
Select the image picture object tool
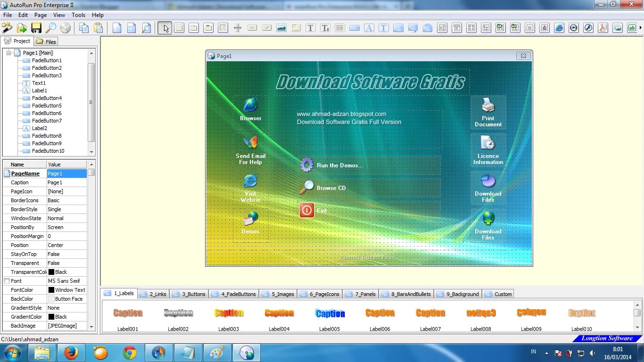[281, 28]
